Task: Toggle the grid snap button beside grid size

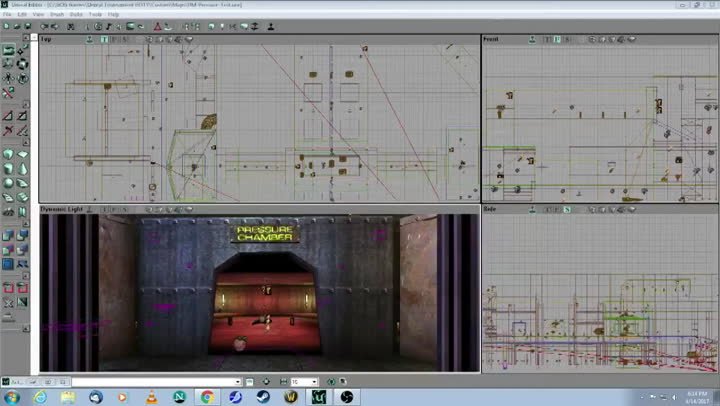Action: tap(283, 381)
